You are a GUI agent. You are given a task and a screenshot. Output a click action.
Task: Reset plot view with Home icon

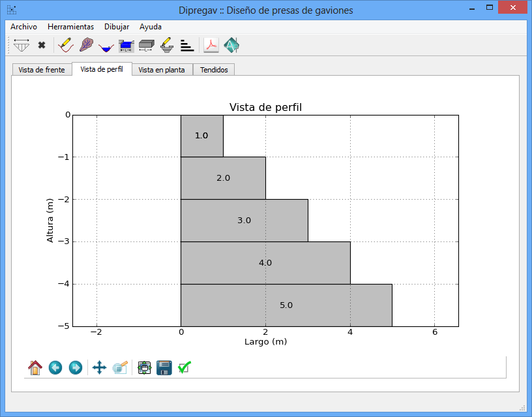(x=35, y=367)
